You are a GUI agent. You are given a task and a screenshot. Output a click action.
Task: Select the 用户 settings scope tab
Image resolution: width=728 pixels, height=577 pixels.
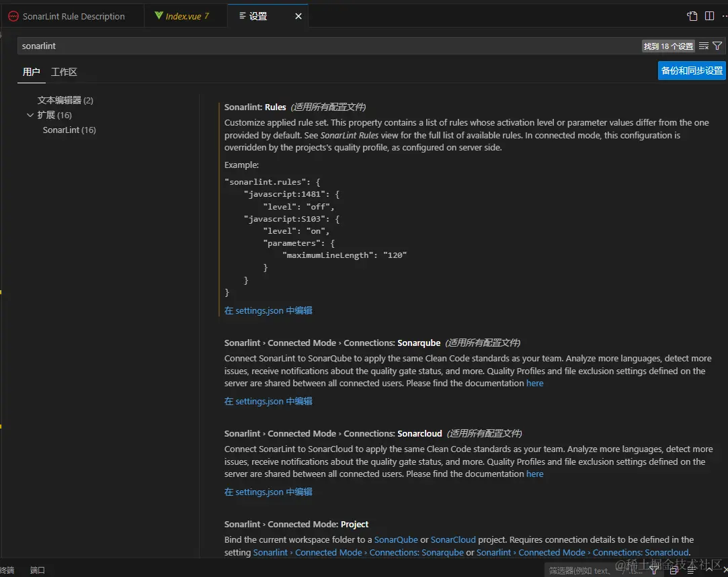coord(31,72)
